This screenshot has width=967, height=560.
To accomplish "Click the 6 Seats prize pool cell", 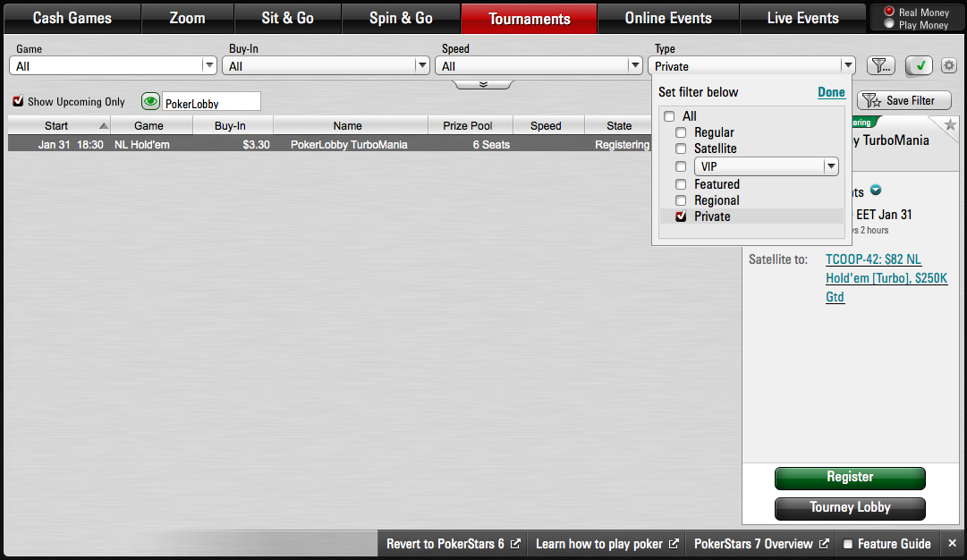I will (491, 144).
